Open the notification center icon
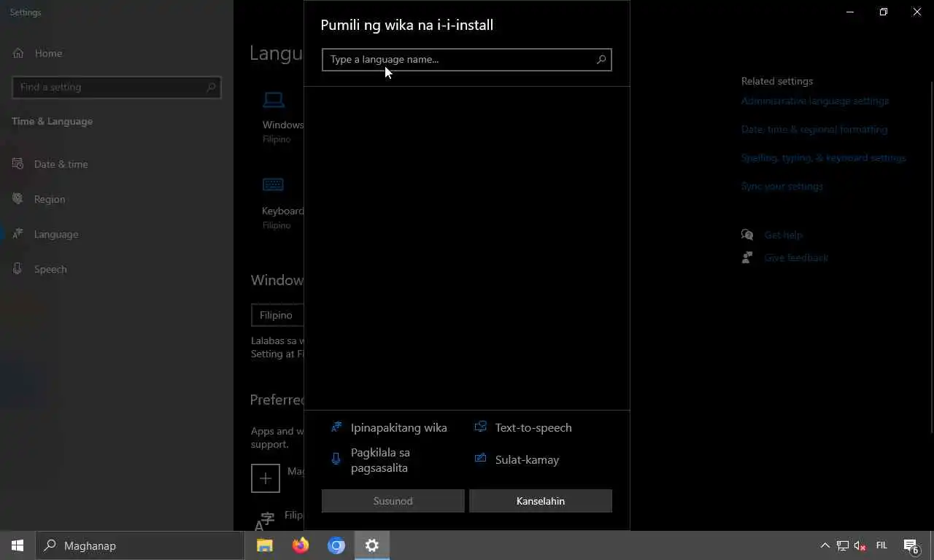This screenshot has height=560, width=934. (911, 545)
